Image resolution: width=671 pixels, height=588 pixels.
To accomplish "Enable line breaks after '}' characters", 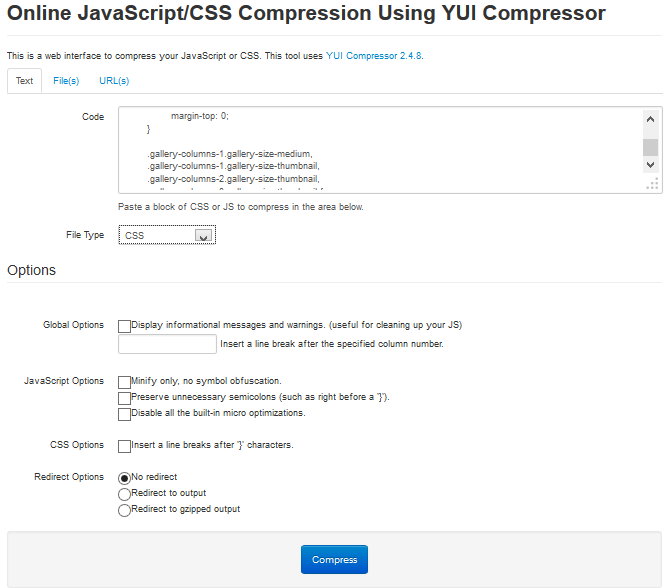I will tap(124, 446).
